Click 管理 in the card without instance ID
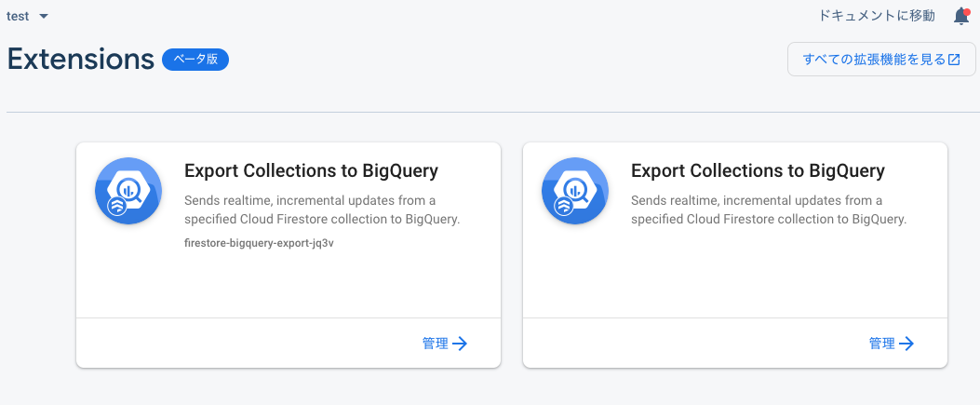Image resolution: width=980 pixels, height=405 pixels. (x=892, y=344)
